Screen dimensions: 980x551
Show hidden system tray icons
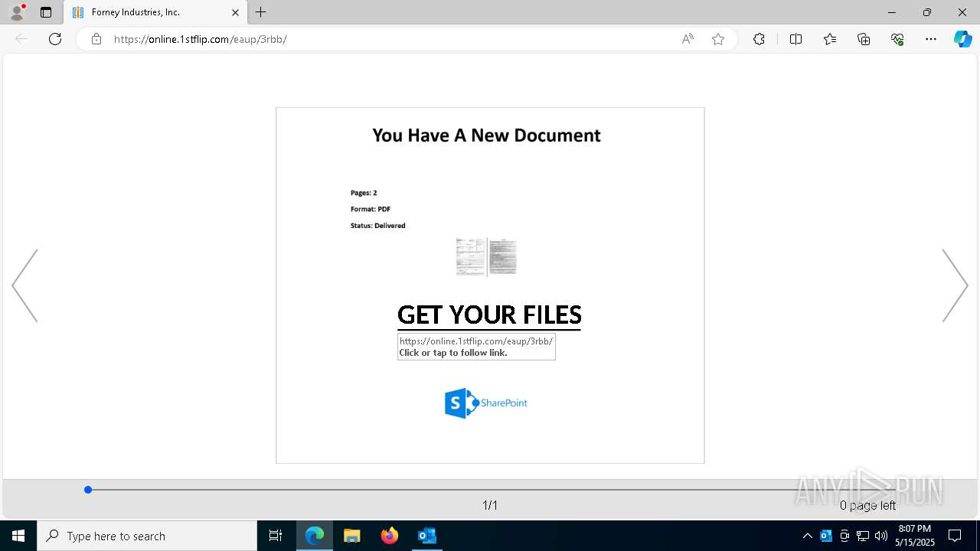807,536
